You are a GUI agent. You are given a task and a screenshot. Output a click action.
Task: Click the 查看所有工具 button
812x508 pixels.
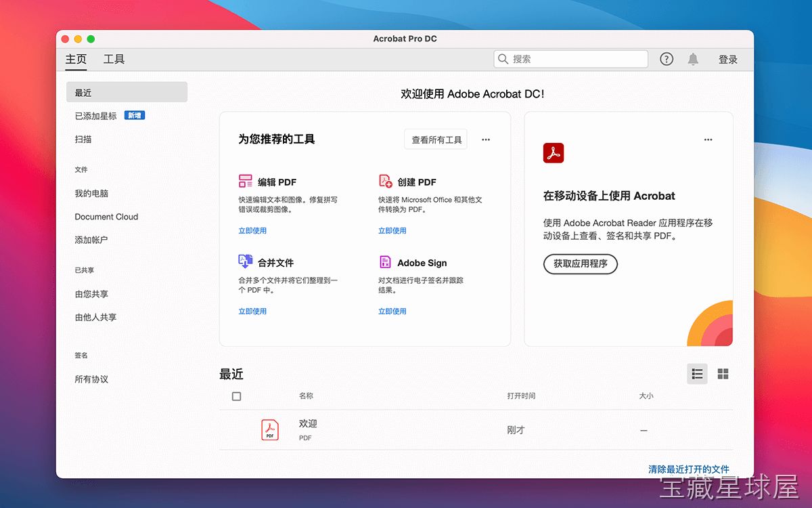436,140
